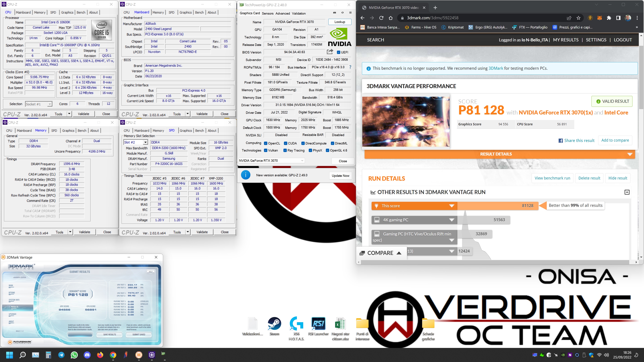The height and width of the screenshot is (362, 644).
Task: Toggle the CUDA checkbox
Action: (x=285, y=143)
